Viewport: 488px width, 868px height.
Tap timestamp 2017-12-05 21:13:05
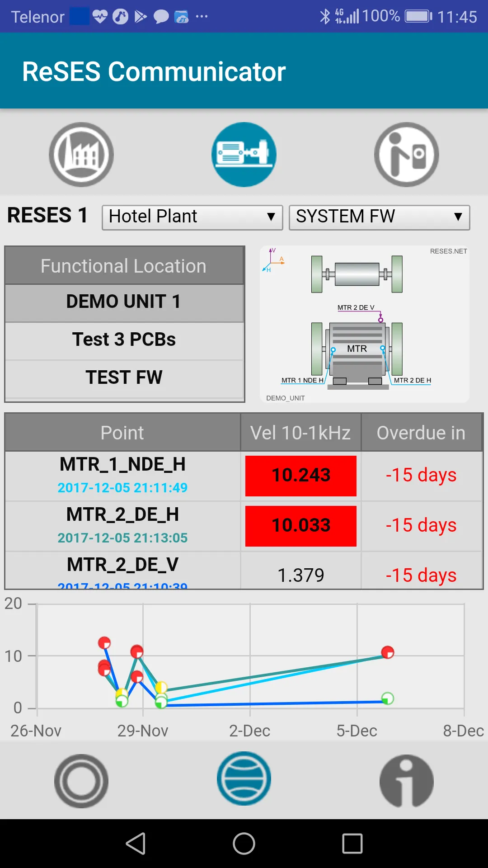122,538
